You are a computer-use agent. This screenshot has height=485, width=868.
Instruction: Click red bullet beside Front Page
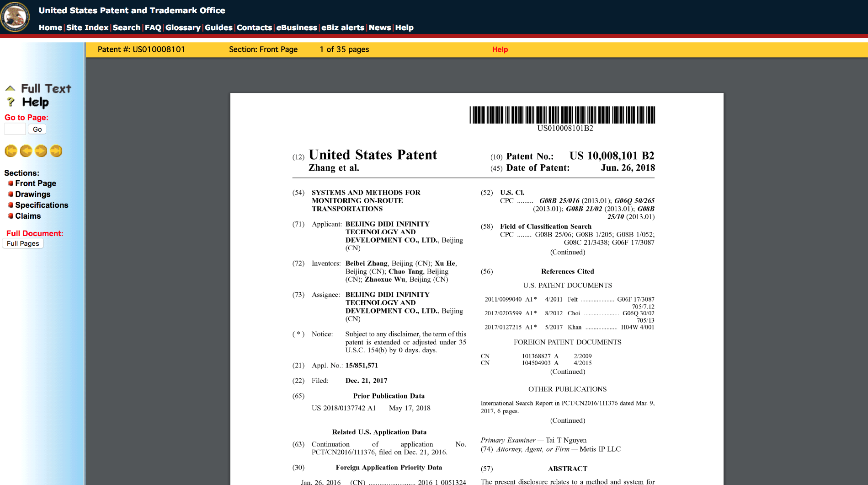10,183
